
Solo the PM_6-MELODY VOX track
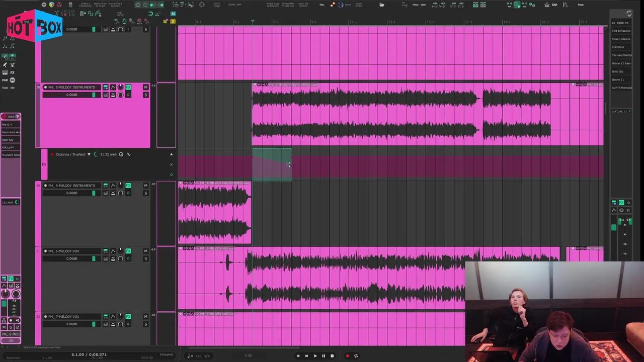(145, 258)
